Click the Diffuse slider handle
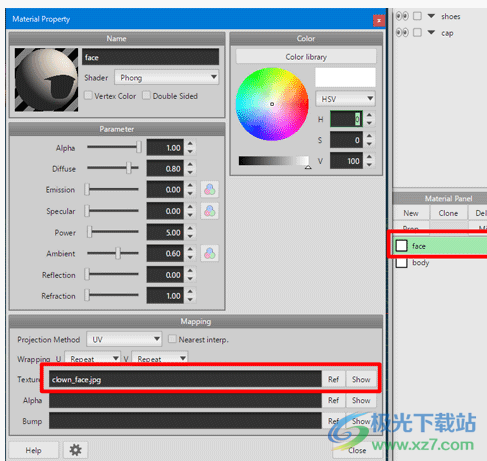Image resolution: width=487 pixels, height=461 pixels. point(129,168)
